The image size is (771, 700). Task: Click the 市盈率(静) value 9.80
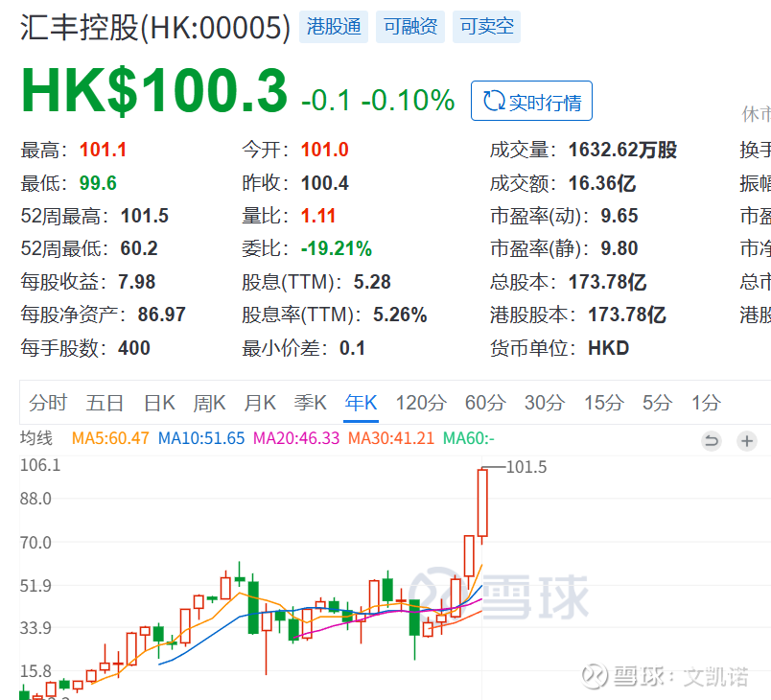coord(619,248)
